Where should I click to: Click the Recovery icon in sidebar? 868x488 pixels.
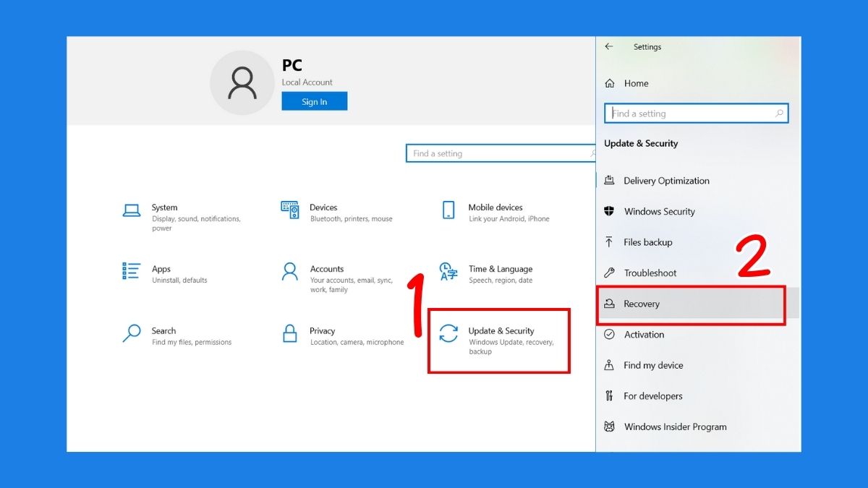(x=609, y=304)
